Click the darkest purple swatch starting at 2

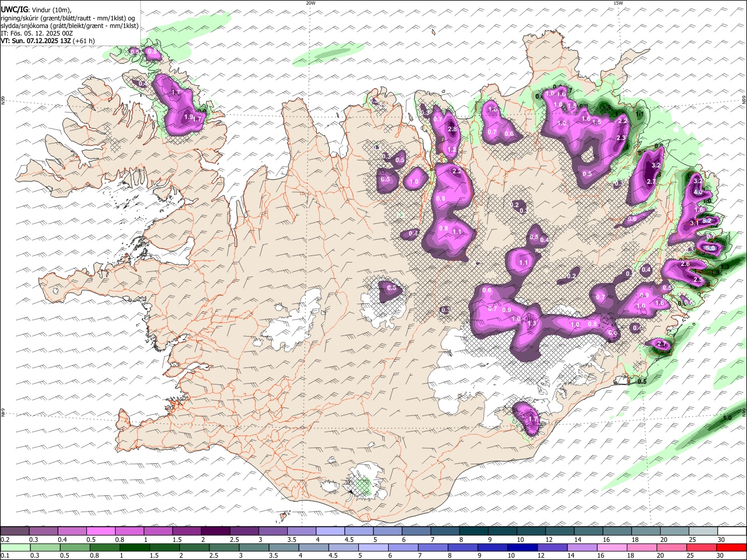pyautogui.click(x=215, y=531)
